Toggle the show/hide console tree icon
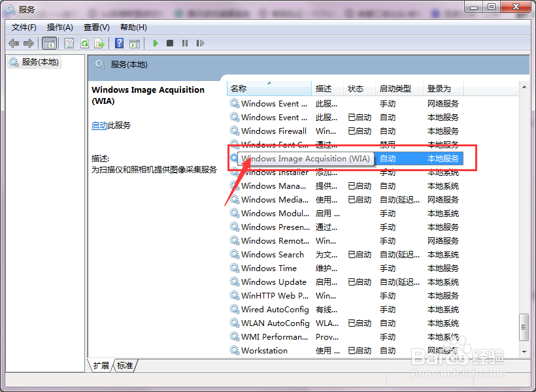Image resolution: width=536 pixels, height=392 pixels. (x=49, y=43)
